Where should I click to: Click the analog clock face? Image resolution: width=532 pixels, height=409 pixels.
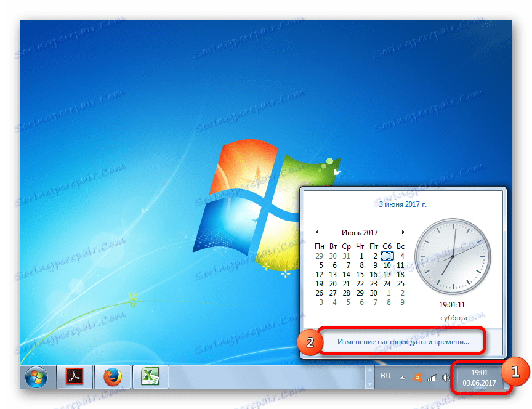(x=453, y=257)
